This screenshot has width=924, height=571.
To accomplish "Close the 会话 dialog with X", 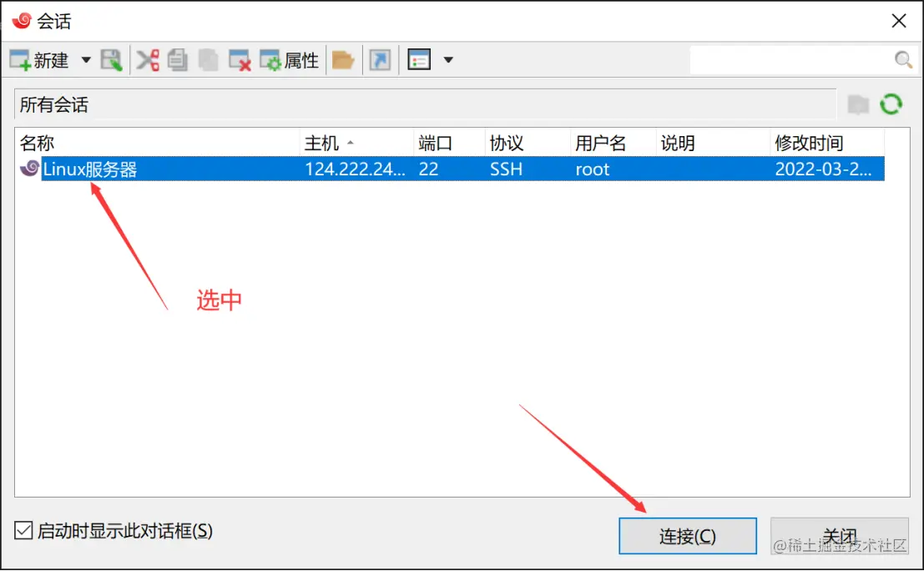I will pyautogui.click(x=899, y=21).
